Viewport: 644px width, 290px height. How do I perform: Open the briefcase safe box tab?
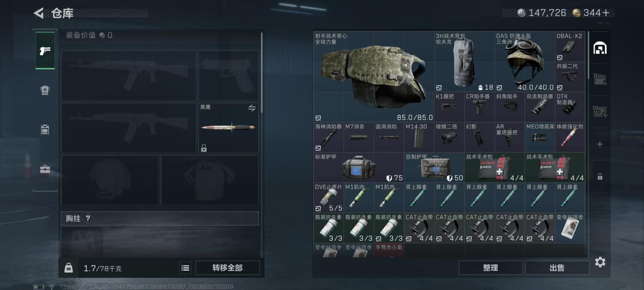pos(45,169)
